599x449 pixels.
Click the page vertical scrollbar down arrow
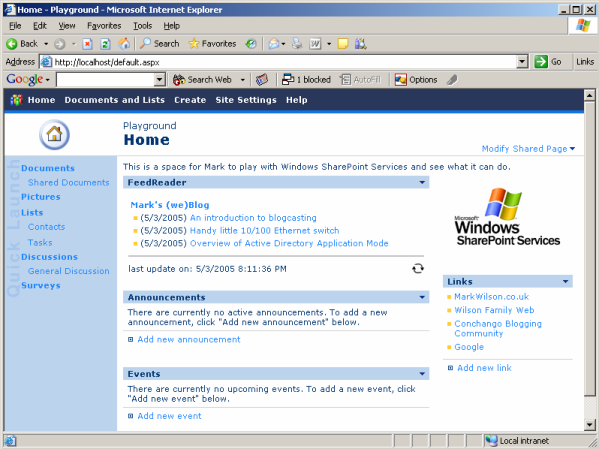(x=589, y=424)
